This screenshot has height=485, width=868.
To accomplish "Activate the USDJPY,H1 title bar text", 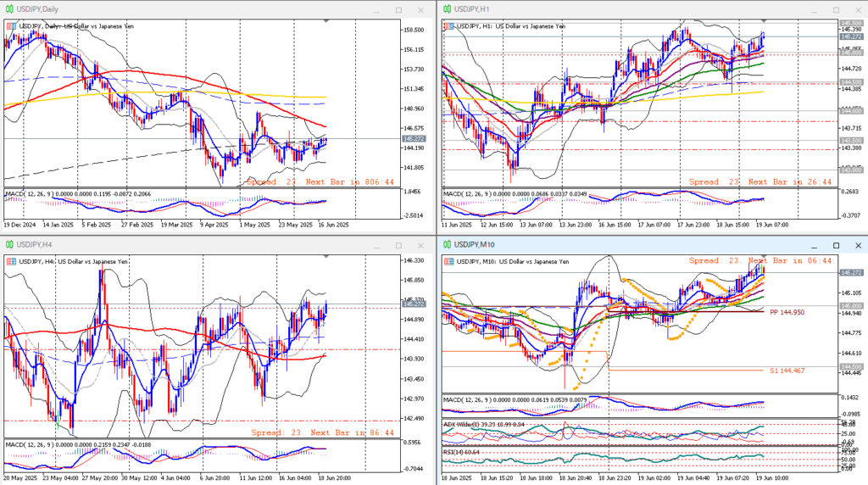I will [x=471, y=9].
